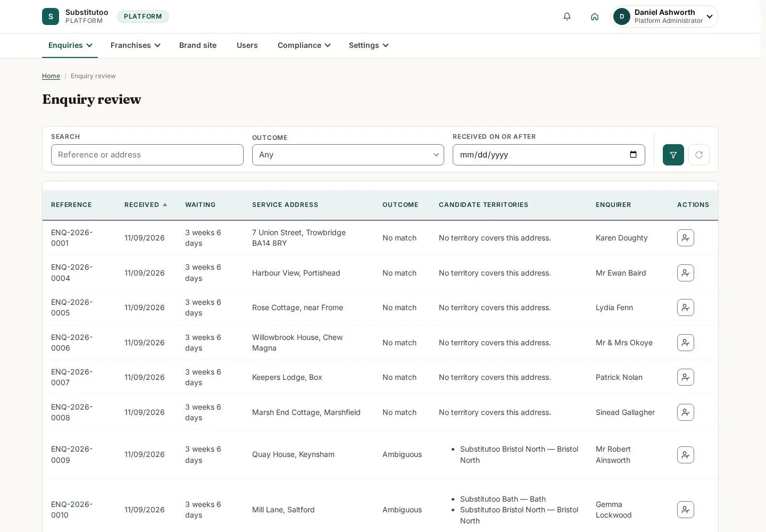Open the date picker calendar icon
Screen dimensions: 766x532
point(633,155)
